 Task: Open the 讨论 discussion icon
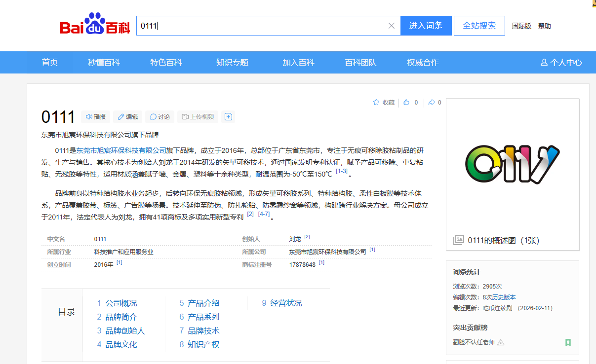tap(153, 116)
